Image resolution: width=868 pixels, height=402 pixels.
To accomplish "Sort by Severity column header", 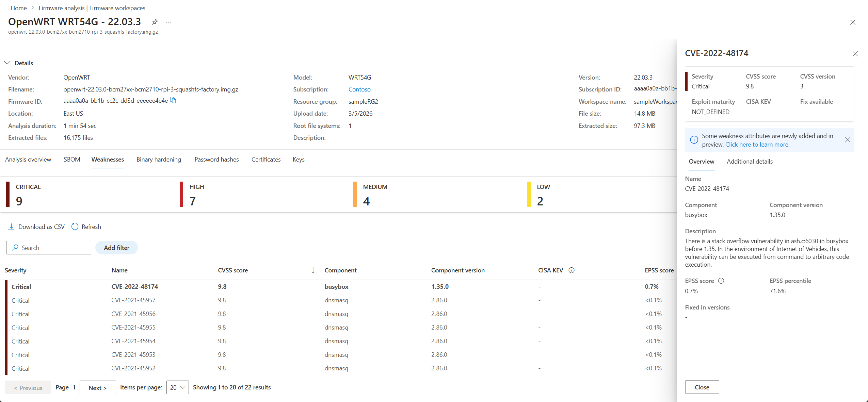I will (16, 270).
